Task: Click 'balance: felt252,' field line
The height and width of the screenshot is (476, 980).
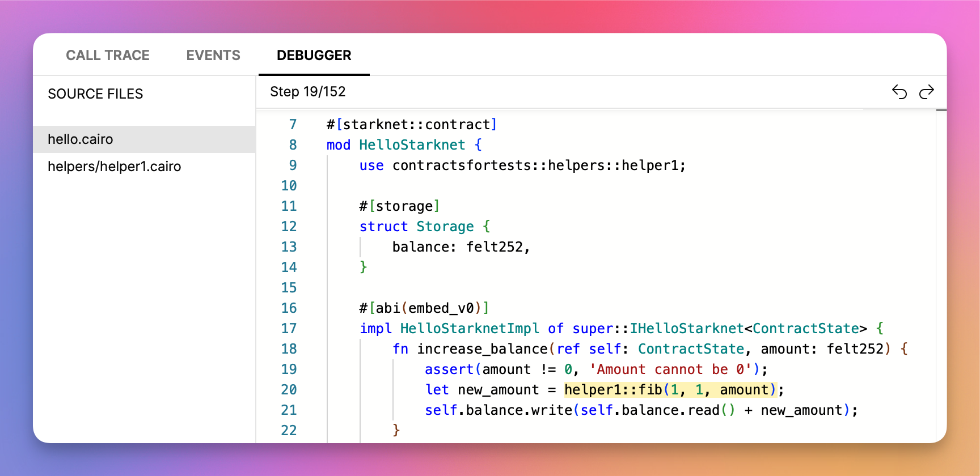Action: pos(461,247)
